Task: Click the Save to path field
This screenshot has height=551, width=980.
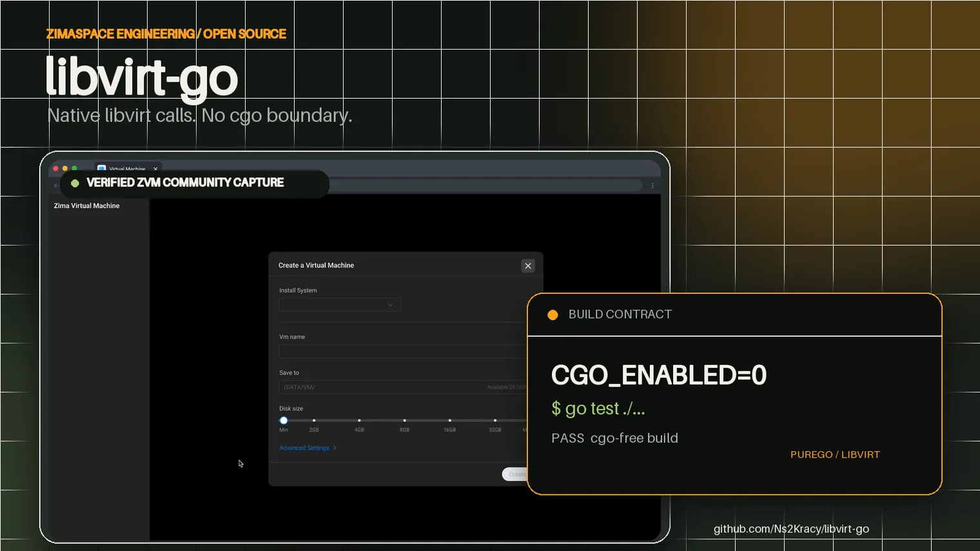Action: [403, 387]
